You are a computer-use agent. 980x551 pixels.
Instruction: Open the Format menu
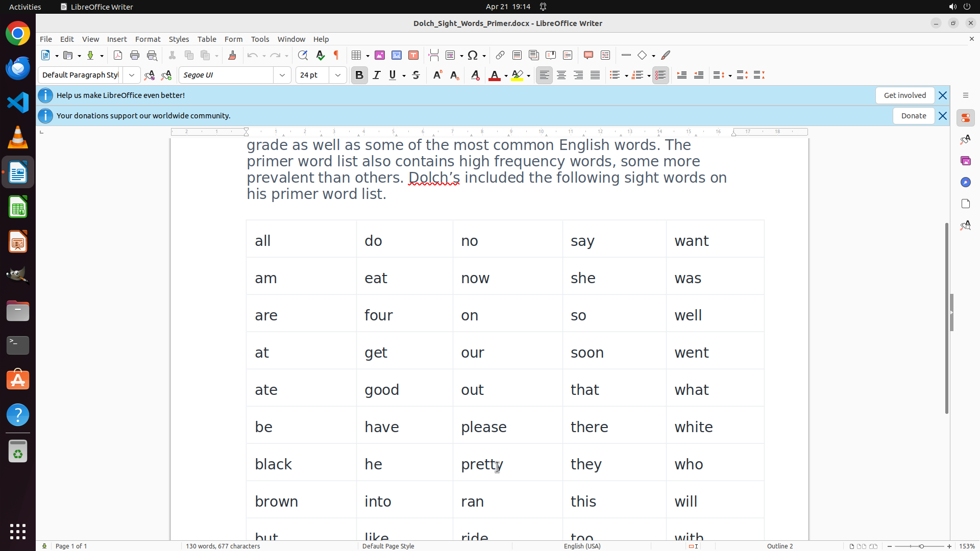click(x=148, y=39)
